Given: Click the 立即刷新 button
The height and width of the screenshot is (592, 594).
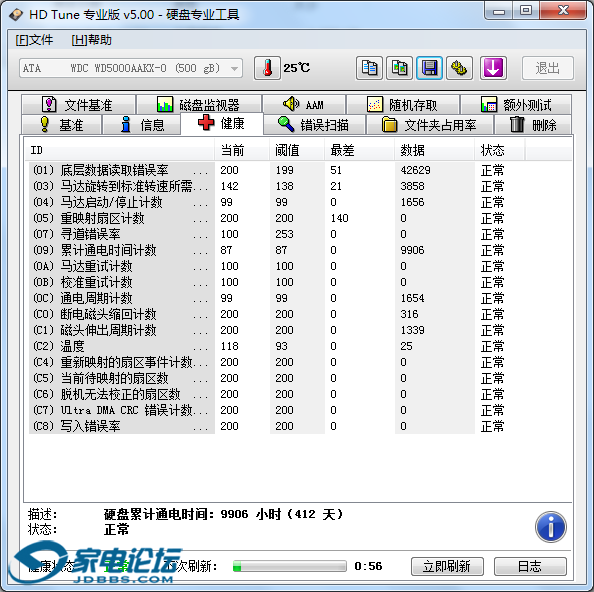Looking at the screenshot, I should (447, 566).
